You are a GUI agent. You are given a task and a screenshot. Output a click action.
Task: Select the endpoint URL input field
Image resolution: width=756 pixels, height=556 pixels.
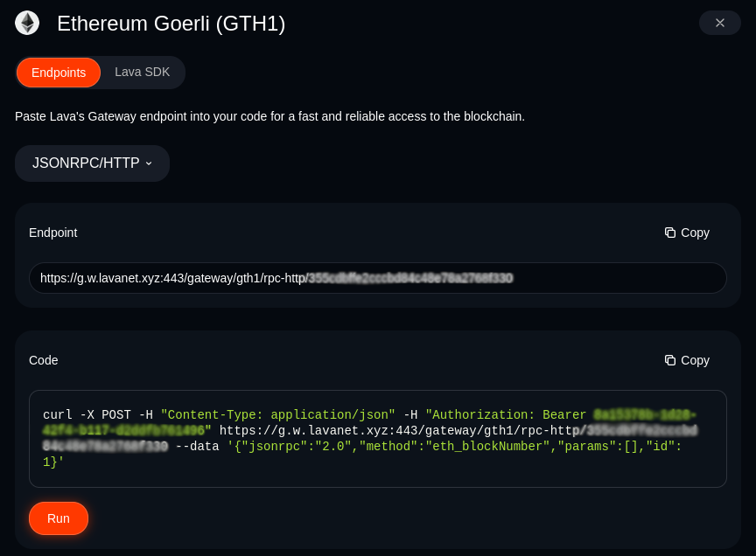[x=378, y=277]
